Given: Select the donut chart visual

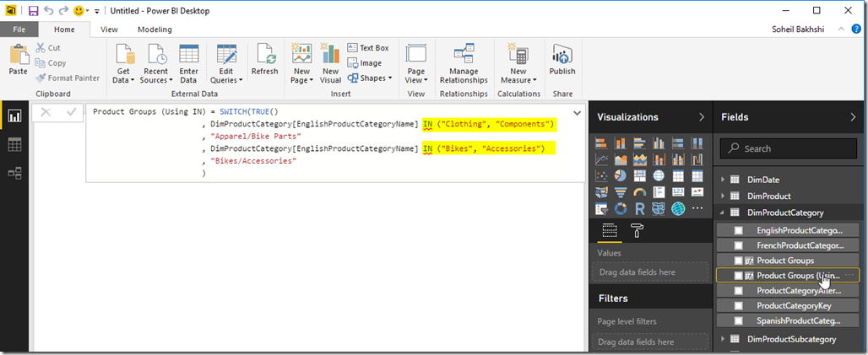Looking at the screenshot, I should (620, 209).
